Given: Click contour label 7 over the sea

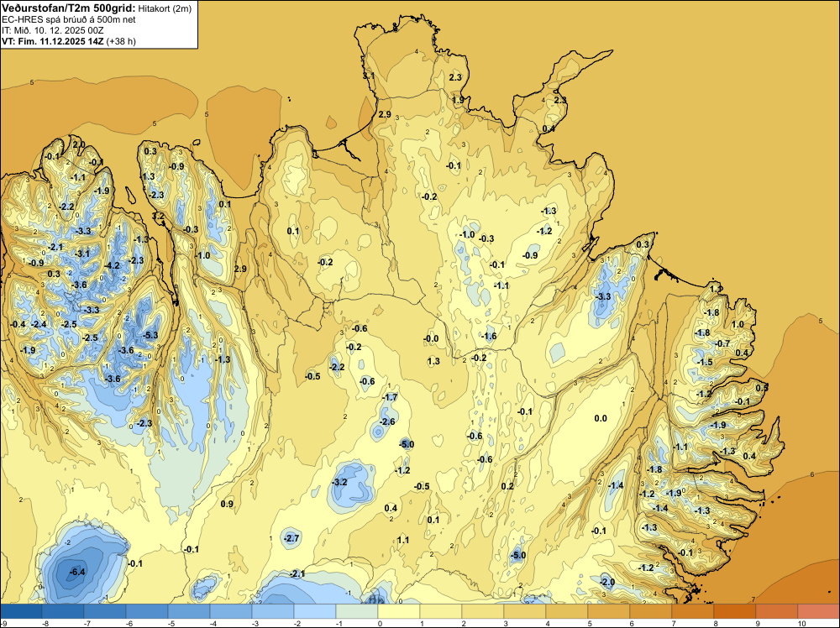Looking at the screenshot, I should (753, 599).
